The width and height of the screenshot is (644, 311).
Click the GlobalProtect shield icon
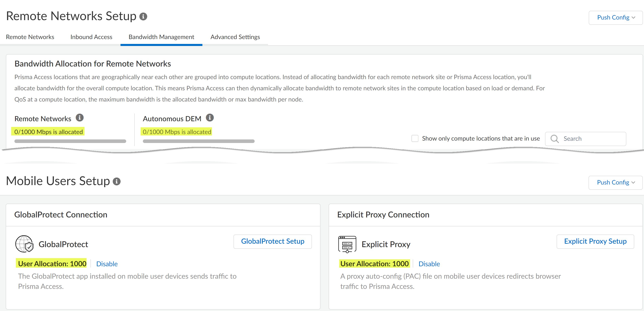24,244
